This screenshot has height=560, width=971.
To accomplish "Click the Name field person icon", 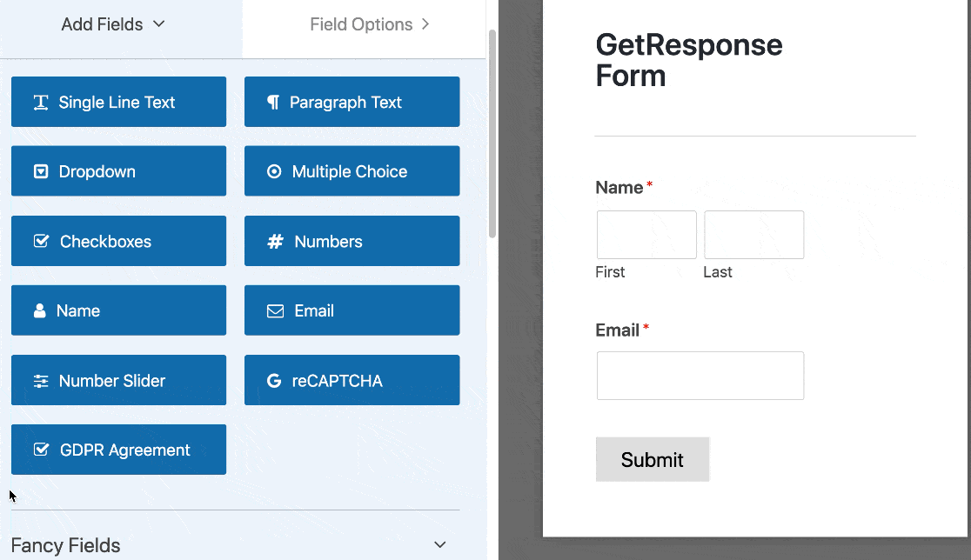I will click(x=40, y=311).
